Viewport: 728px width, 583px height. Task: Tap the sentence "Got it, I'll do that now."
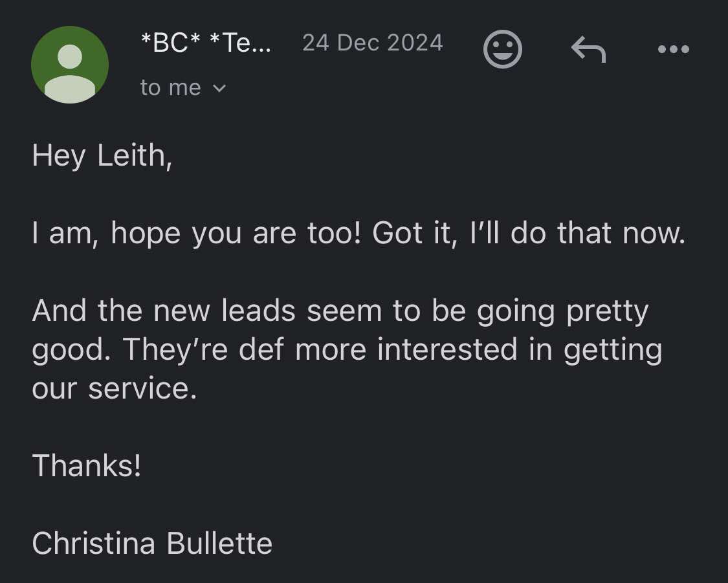click(x=529, y=233)
